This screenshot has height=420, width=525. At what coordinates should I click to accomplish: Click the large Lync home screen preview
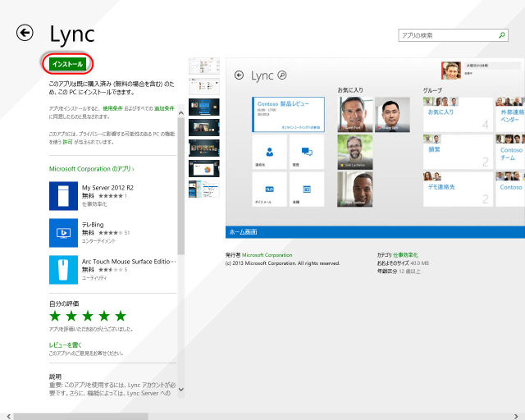click(375, 143)
